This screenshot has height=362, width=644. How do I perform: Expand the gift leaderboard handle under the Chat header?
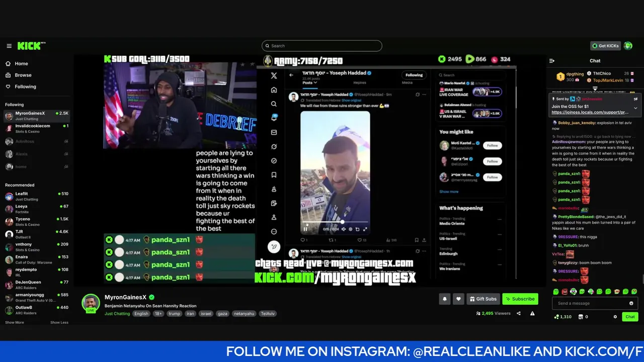pyautogui.click(x=595, y=88)
